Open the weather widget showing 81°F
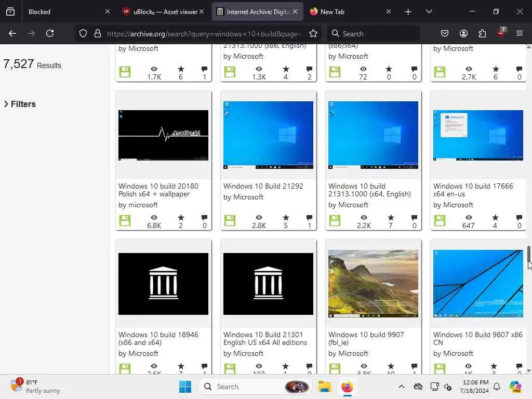This screenshot has height=399, width=532. click(x=35, y=387)
